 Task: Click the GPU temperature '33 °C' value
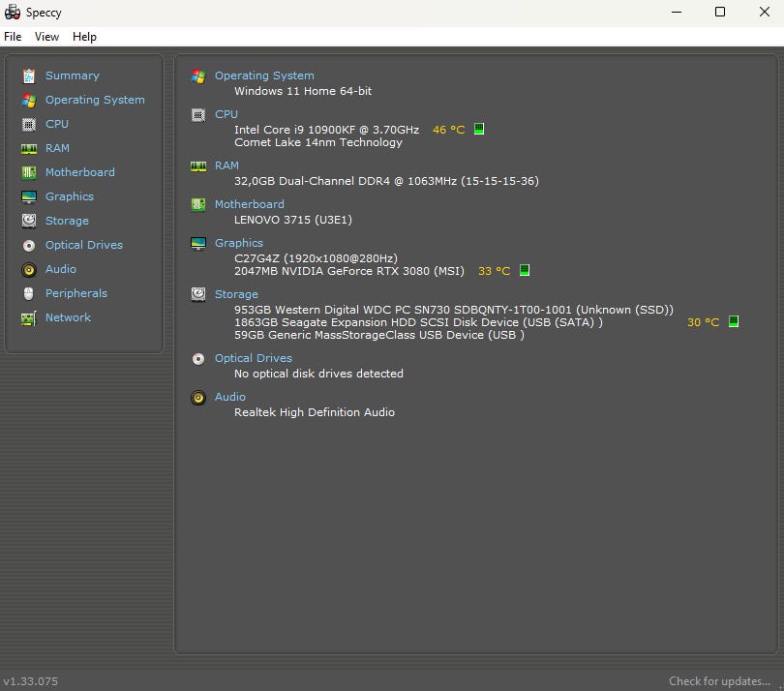point(495,272)
